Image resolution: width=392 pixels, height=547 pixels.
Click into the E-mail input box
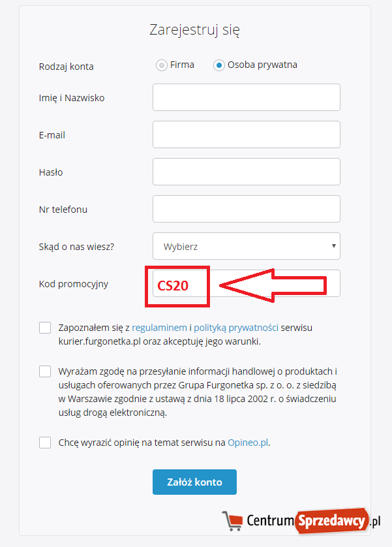(246, 134)
